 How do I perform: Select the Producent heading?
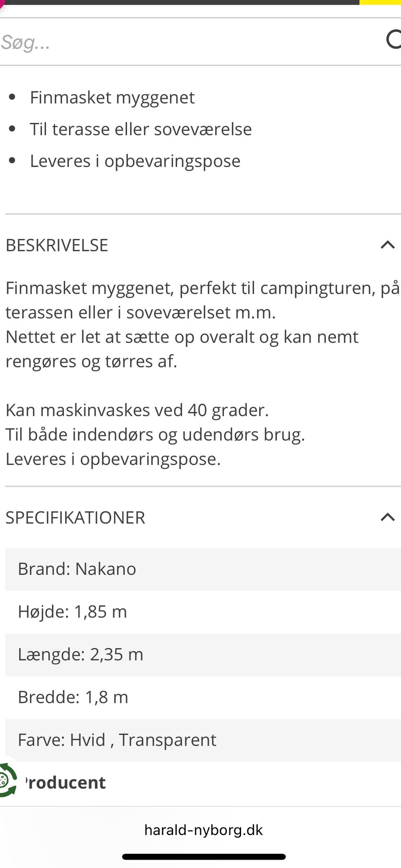click(x=65, y=782)
